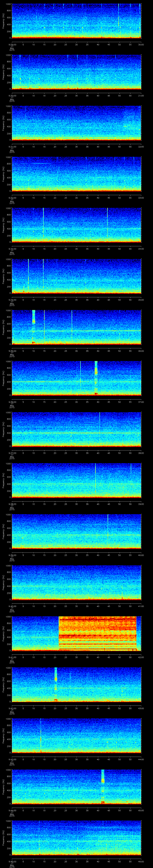
Task: Select the '34:00' end time label
Action: click(x=141, y=249)
